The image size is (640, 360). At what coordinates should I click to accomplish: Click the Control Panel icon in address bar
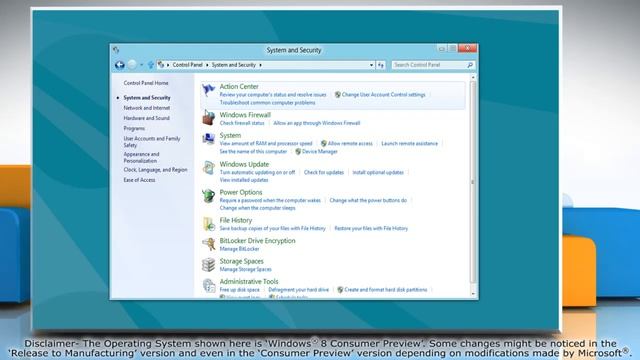(x=161, y=65)
